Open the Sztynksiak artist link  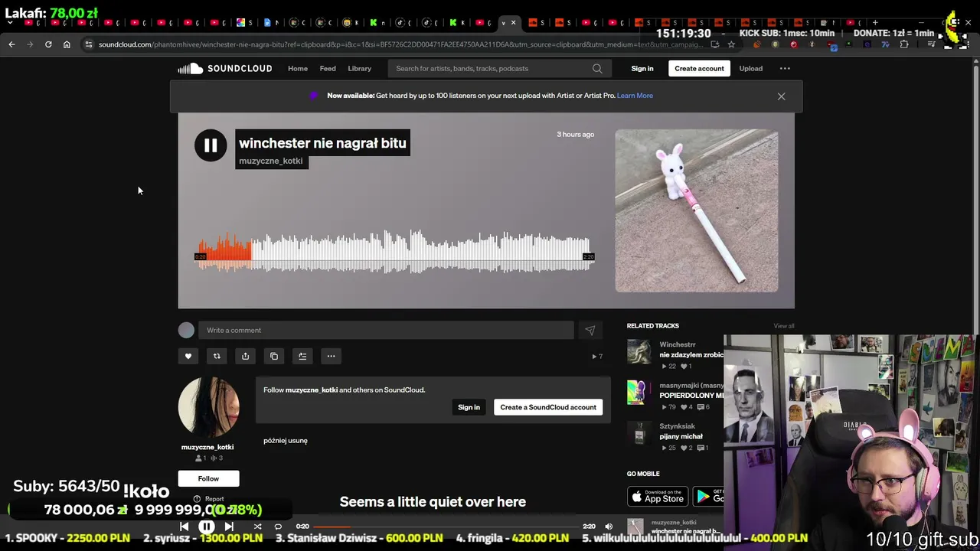click(x=678, y=426)
